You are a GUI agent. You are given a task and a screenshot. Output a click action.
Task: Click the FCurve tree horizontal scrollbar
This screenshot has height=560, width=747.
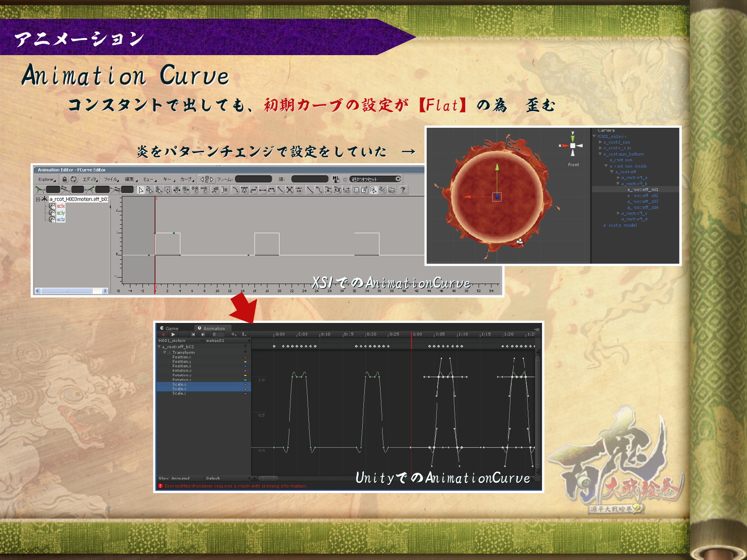[71, 291]
